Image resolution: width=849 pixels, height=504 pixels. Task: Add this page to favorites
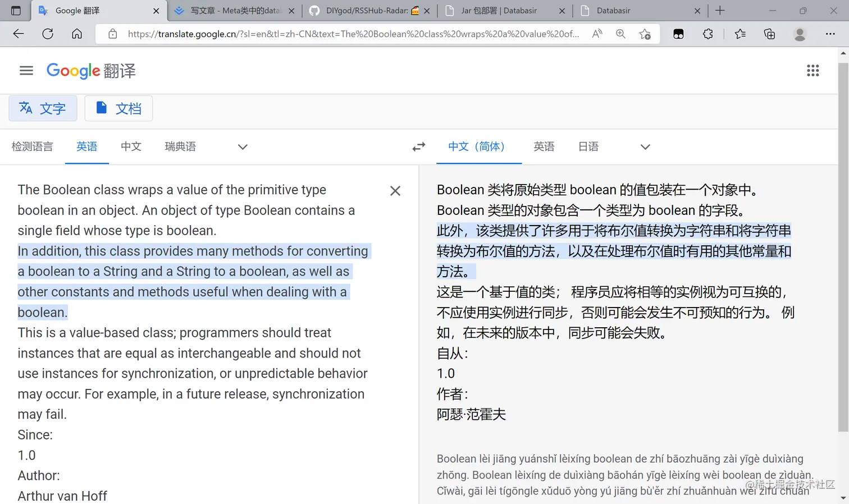click(645, 34)
